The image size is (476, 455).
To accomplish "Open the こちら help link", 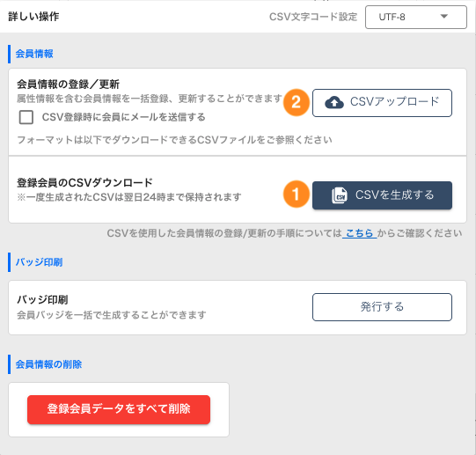I will [360, 233].
